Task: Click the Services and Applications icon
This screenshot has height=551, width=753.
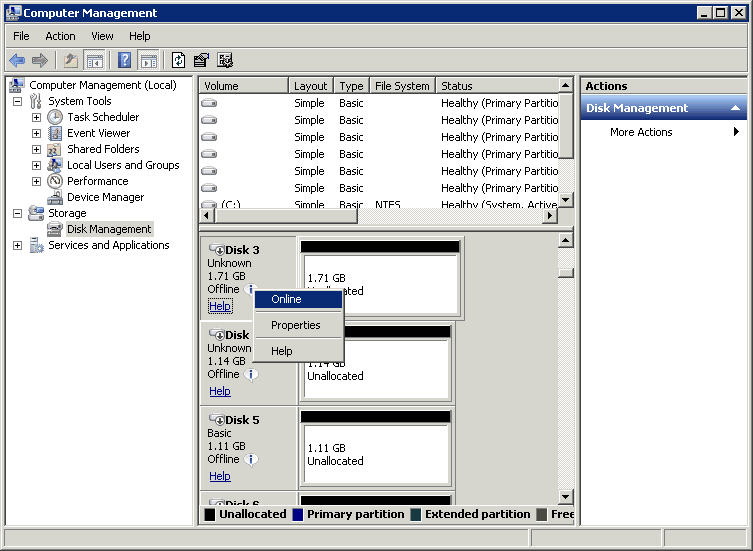Action: tap(36, 245)
